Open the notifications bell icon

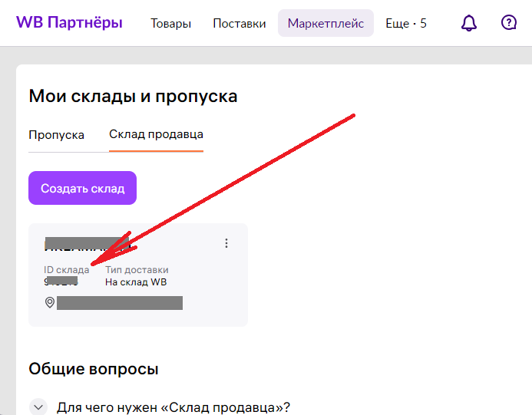(469, 23)
